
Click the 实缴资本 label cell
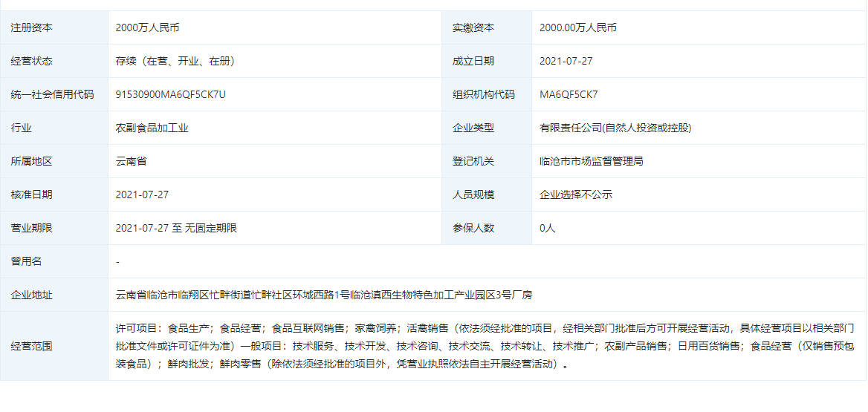point(487,27)
